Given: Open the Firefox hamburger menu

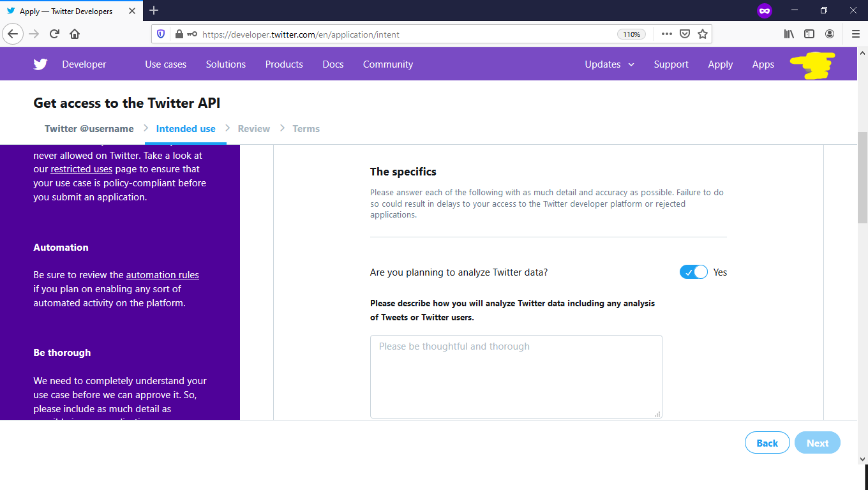Looking at the screenshot, I should tap(856, 34).
